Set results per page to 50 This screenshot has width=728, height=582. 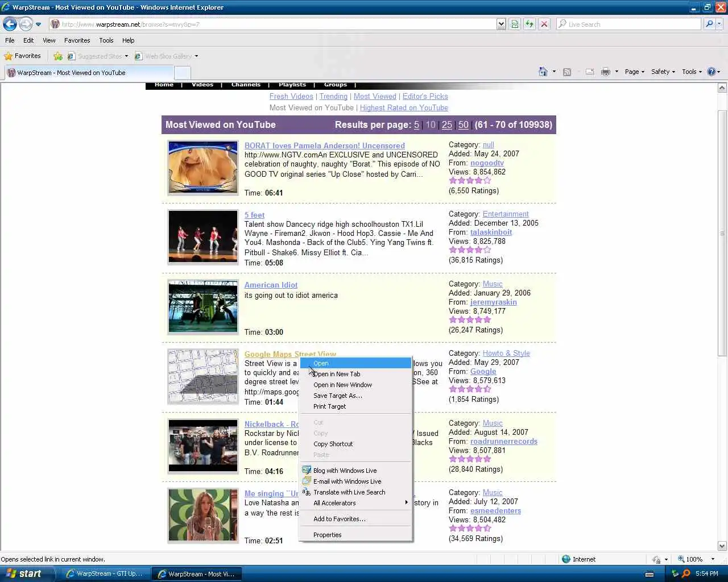[x=464, y=125]
